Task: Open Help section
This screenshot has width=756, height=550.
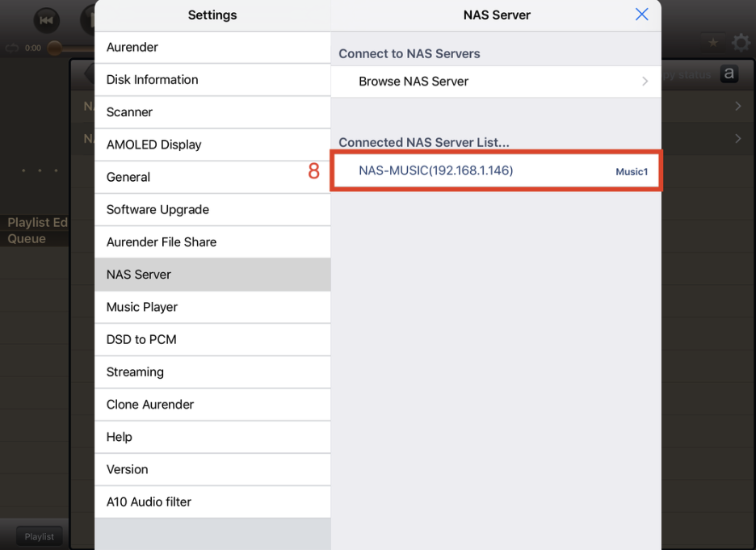Action: click(x=212, y=437)
